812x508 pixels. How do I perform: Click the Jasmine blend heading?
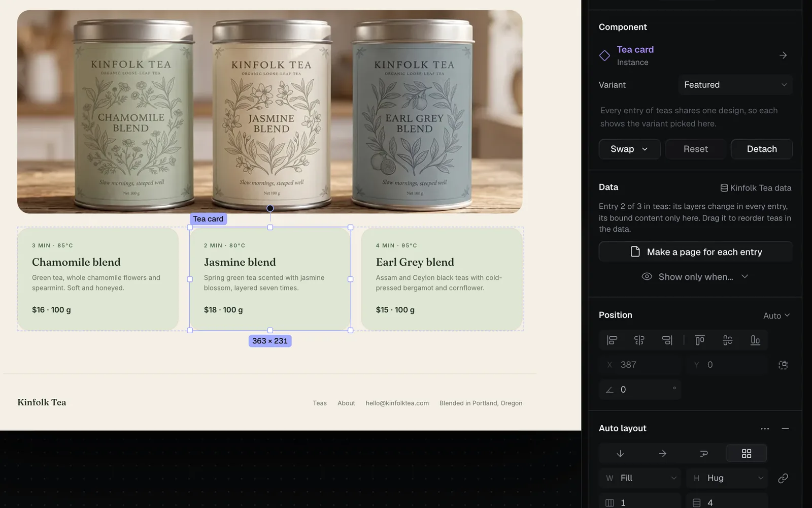[x=240, y=262]
